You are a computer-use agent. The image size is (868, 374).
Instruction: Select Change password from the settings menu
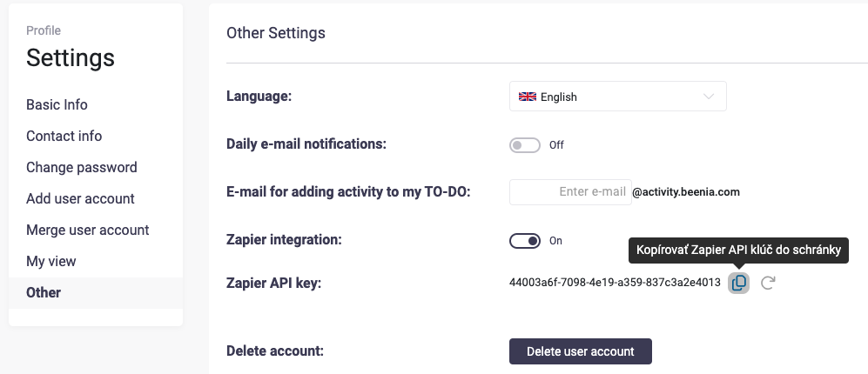tap(82, 167)
